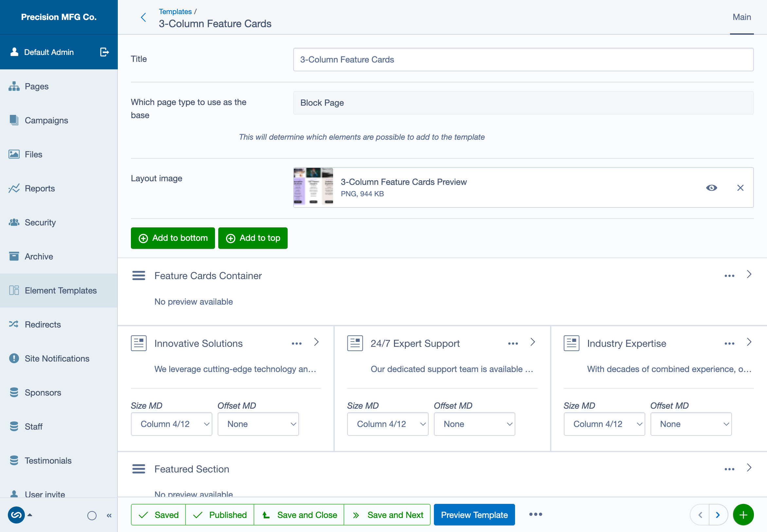The width and height of the screenshot is (767, 532).
Task: Click Save and Close
Action: click(x=299, y=515)
